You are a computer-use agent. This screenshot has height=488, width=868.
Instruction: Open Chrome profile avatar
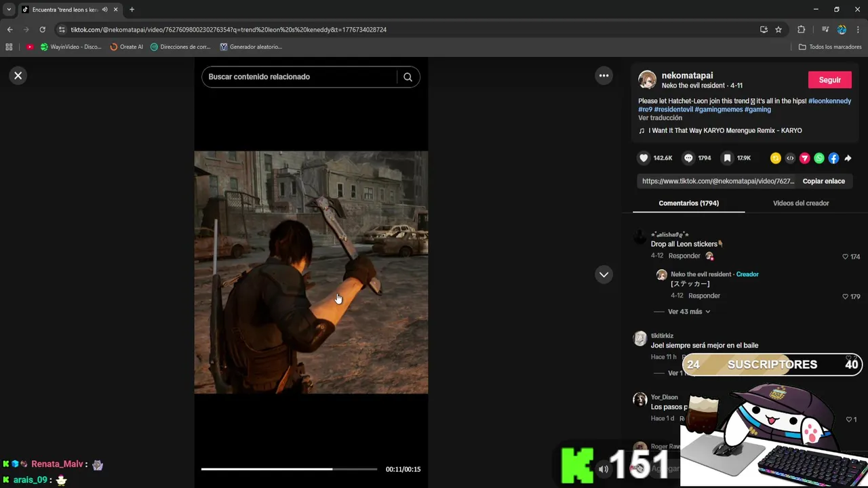[x=842, y=30]
